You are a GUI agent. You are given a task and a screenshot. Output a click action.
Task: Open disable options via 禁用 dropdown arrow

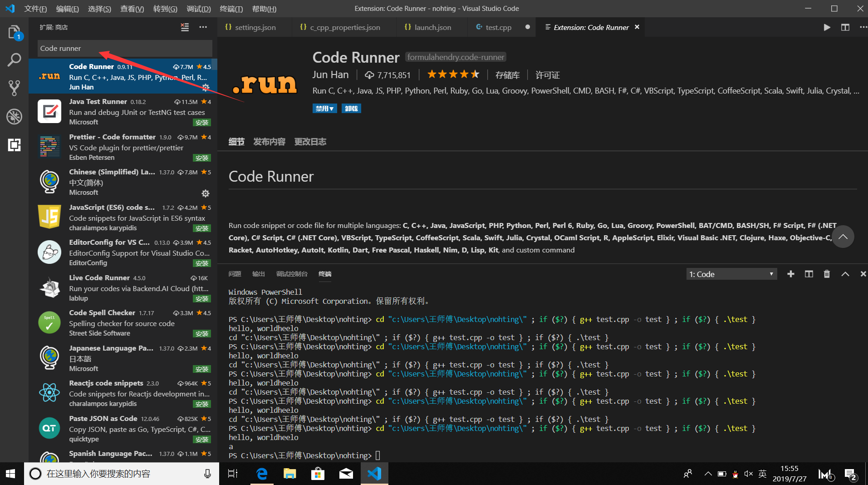(x=331, y=108)
